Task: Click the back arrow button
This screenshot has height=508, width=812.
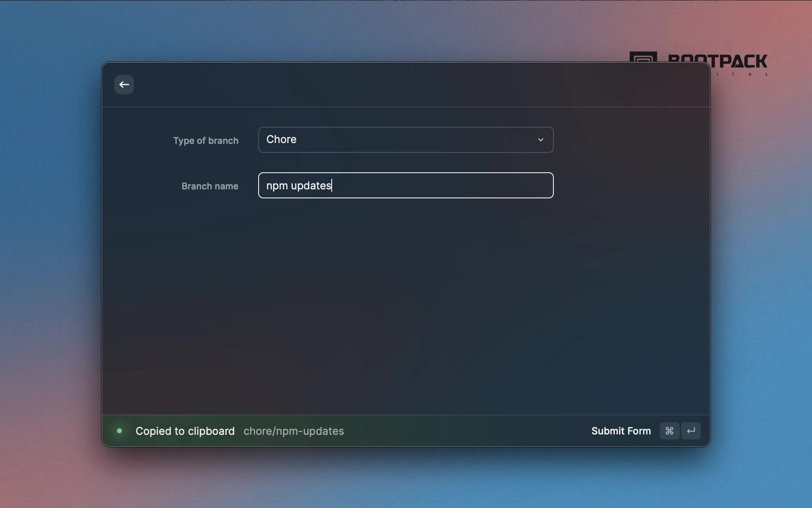Action: pos(124,85)
